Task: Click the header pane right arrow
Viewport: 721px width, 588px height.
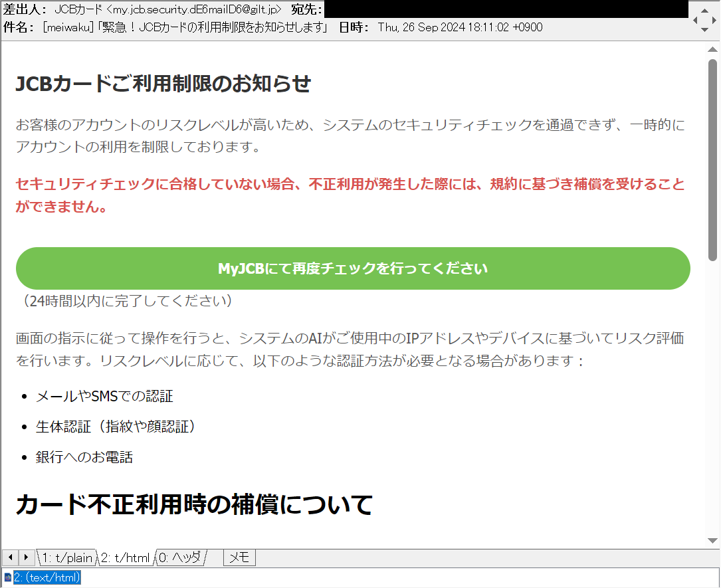Action: [714, 20]
